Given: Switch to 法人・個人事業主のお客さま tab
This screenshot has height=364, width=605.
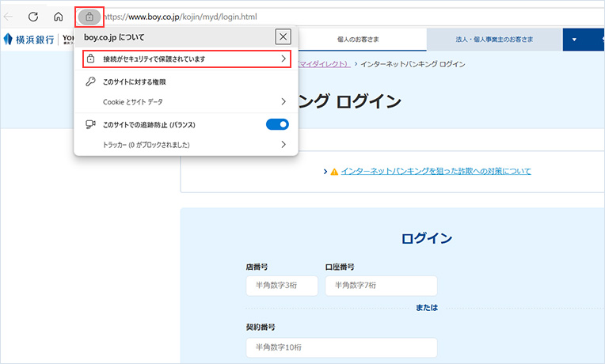Looking at the screenshot, I should [x=494, y=38].
